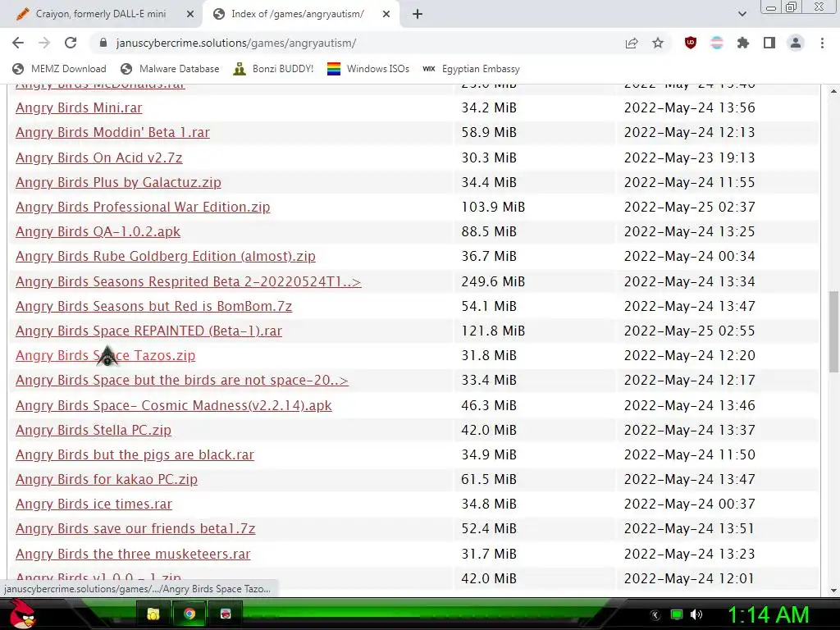Viewport: 840px width, 630px height.
Task: Toggle the browser side panel
Action: (x=769, y=43)
